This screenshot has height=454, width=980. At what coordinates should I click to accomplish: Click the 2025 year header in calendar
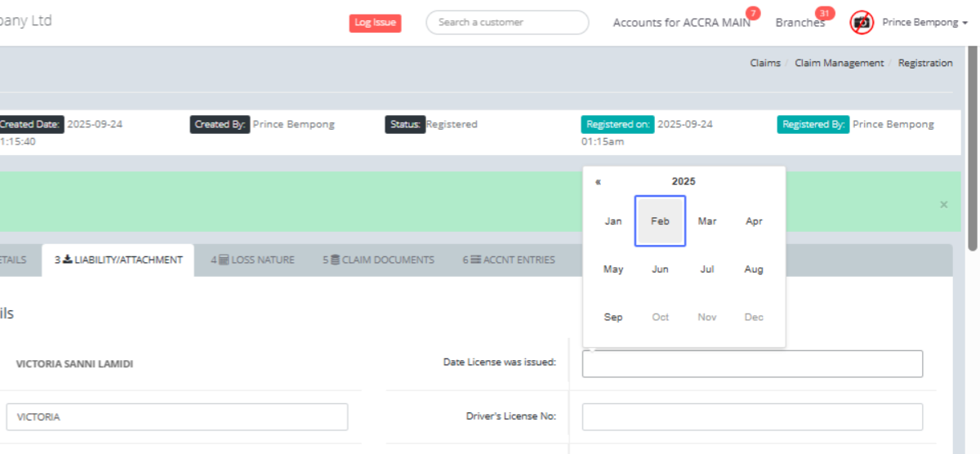pos(684,181)
